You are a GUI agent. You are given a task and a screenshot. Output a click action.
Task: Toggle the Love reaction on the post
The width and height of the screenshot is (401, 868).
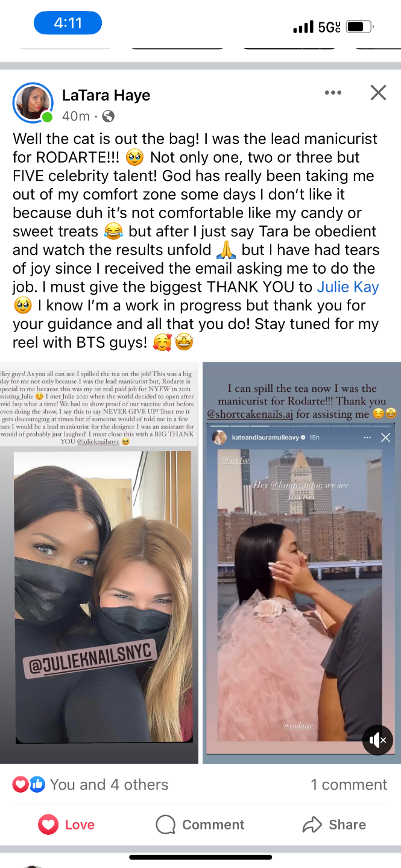click(x=66, y=825)
